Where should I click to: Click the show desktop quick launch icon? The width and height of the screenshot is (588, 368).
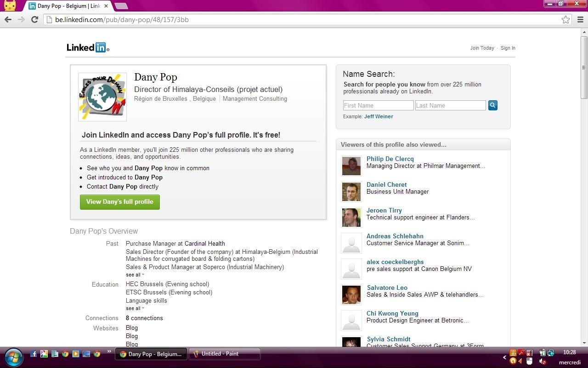tap(86, 354)
